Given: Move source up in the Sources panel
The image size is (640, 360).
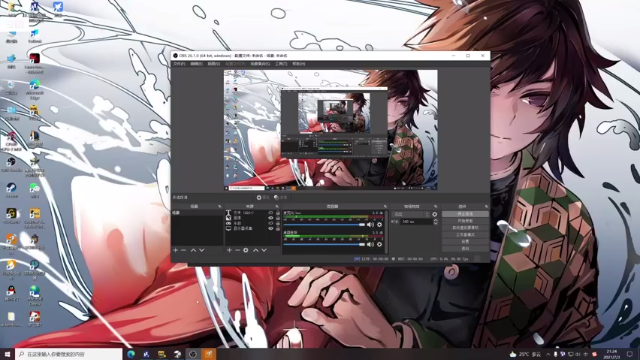Looking at the screenshot, I should point(256,250).
